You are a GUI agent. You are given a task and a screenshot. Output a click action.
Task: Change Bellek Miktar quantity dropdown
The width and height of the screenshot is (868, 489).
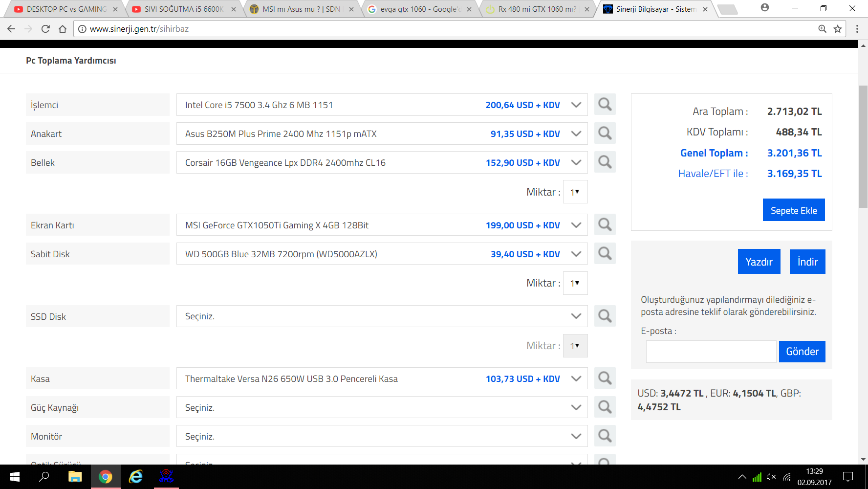coord(575,192)
